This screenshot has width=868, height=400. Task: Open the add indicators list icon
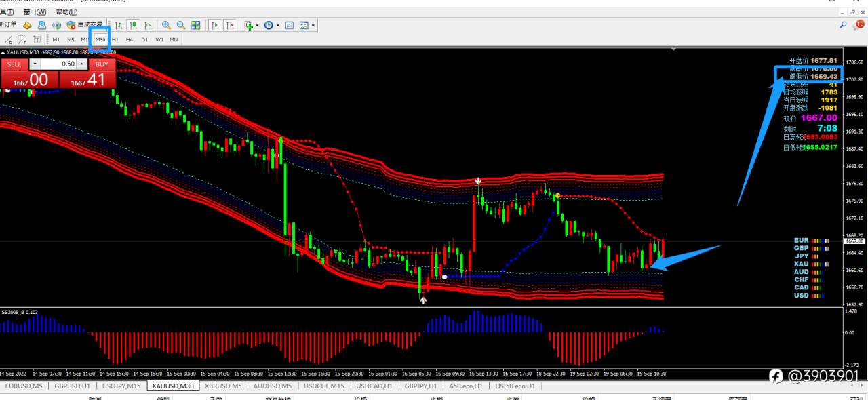point(249,25)
